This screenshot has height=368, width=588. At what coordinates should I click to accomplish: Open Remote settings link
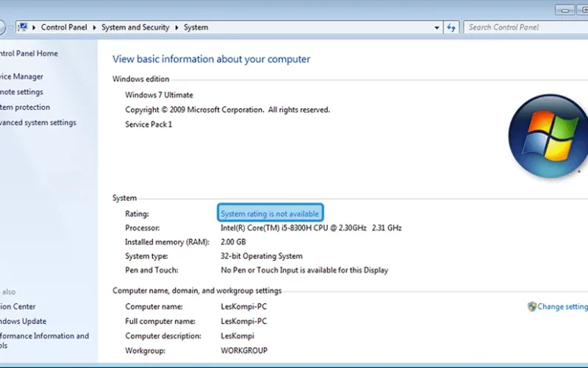click(21, 92)
